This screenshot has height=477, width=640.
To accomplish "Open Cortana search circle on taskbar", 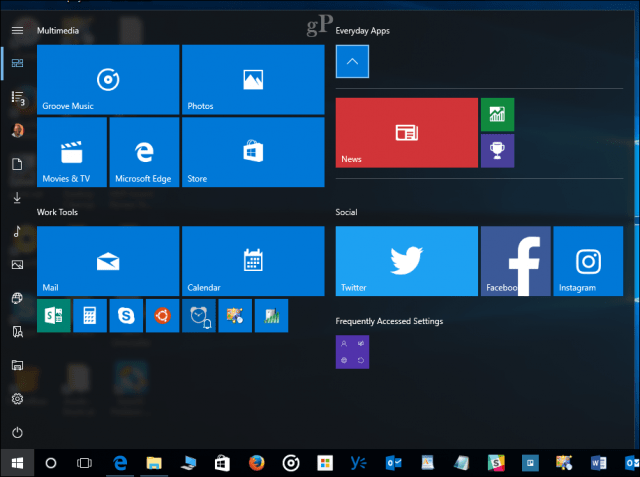I will pyautogui.click(x=51, y=463).
